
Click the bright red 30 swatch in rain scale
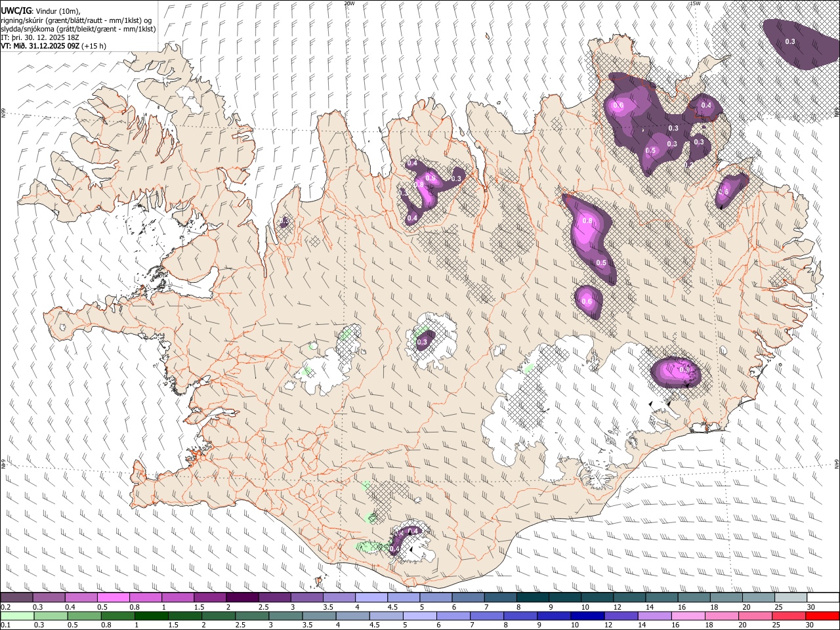point(822,616)
